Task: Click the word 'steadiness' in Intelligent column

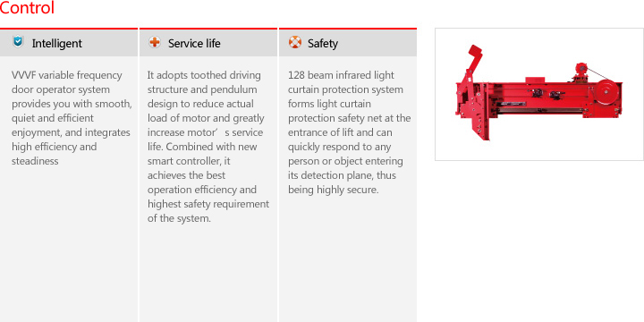Action: tap(35, 161)
